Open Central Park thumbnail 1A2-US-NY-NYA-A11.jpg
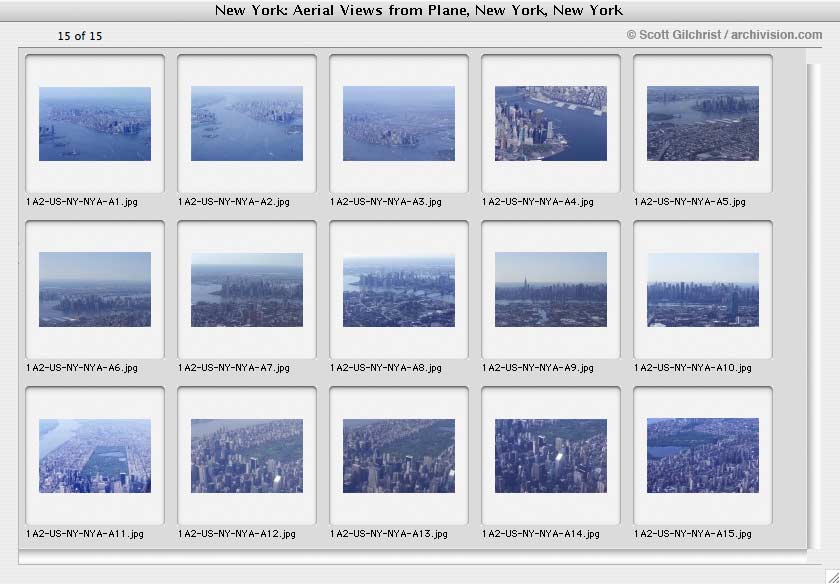 95,456
